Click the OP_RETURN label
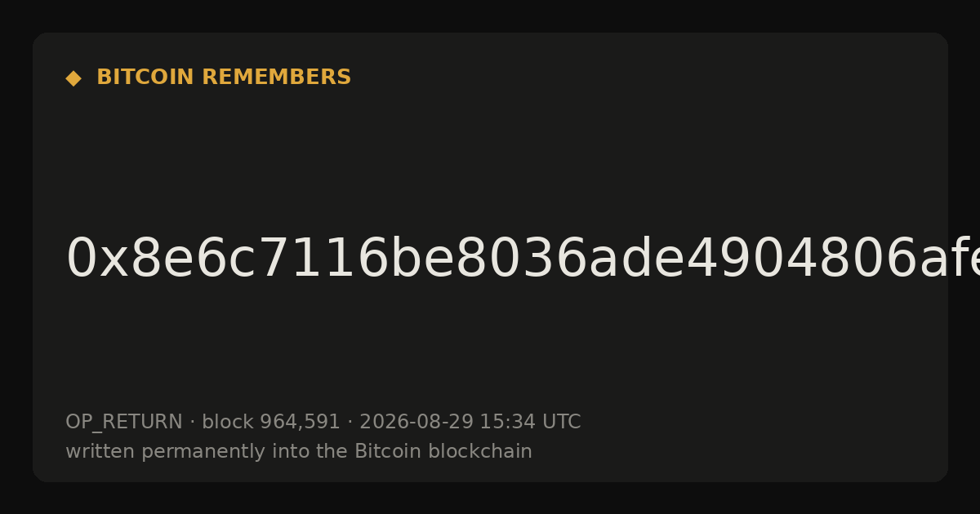980x514 pixels. [124, 423]
